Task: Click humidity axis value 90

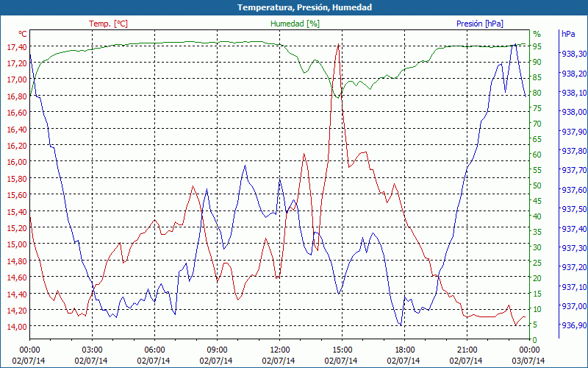Action: coord(537,62)
